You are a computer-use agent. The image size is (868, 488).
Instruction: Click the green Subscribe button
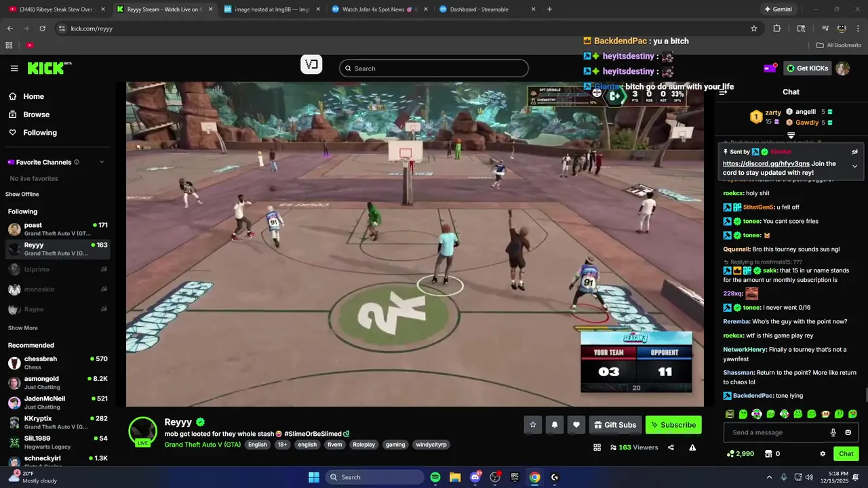coord(673,425)
